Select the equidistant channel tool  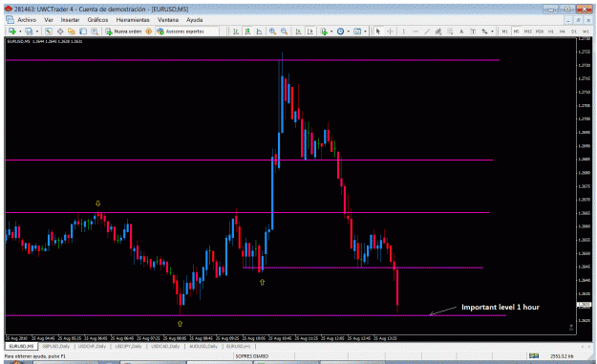[438, 32]
